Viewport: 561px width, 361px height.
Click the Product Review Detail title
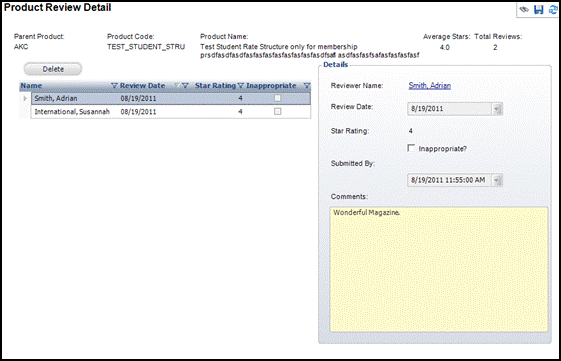point(58,8)
